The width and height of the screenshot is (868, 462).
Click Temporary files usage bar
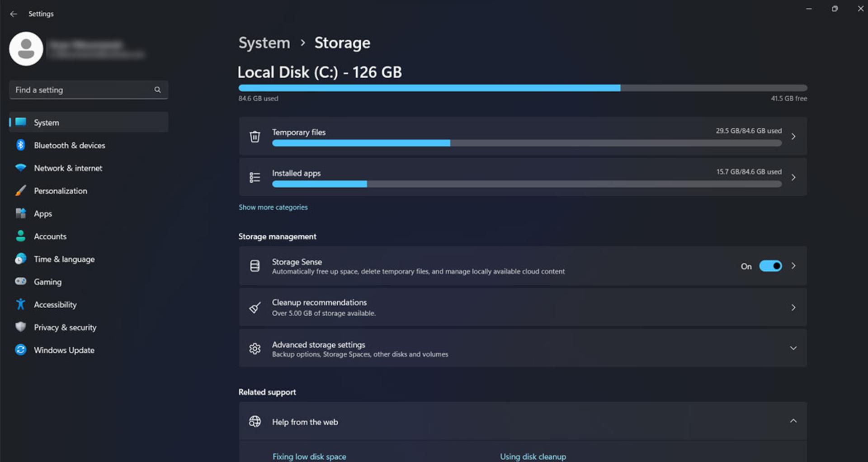click(x=527, y=143)
